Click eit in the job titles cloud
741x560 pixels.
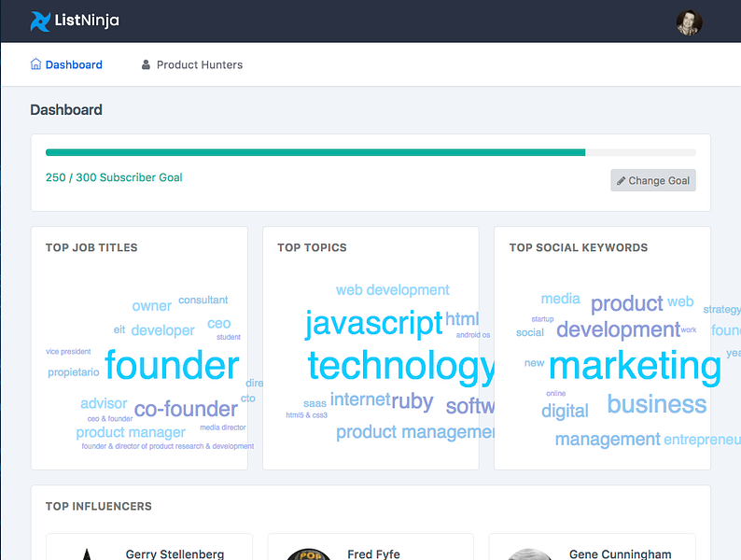coord(119,329)
